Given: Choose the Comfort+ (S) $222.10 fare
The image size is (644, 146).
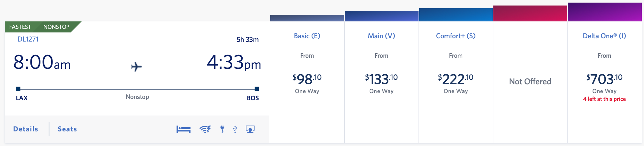Looking at the screenshot, I should pos(455,79).
